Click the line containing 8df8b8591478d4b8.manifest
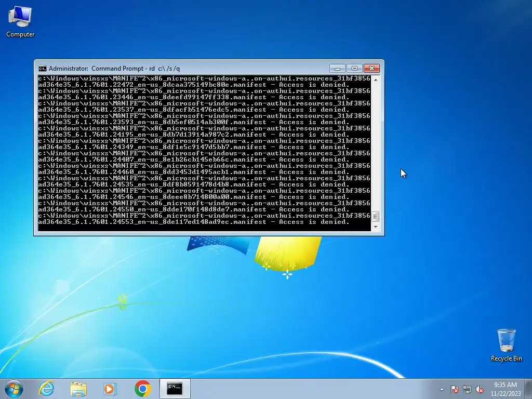532x399 pixels. pyautogui.click(x=194, y=184)
